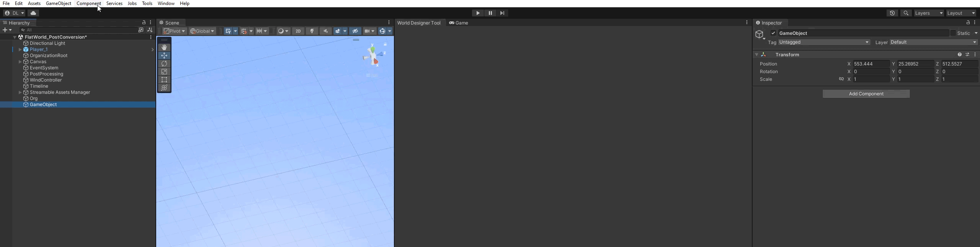Toggle scene visibility hidden-objects eye
980x247 pixels.
click(355, 31)
